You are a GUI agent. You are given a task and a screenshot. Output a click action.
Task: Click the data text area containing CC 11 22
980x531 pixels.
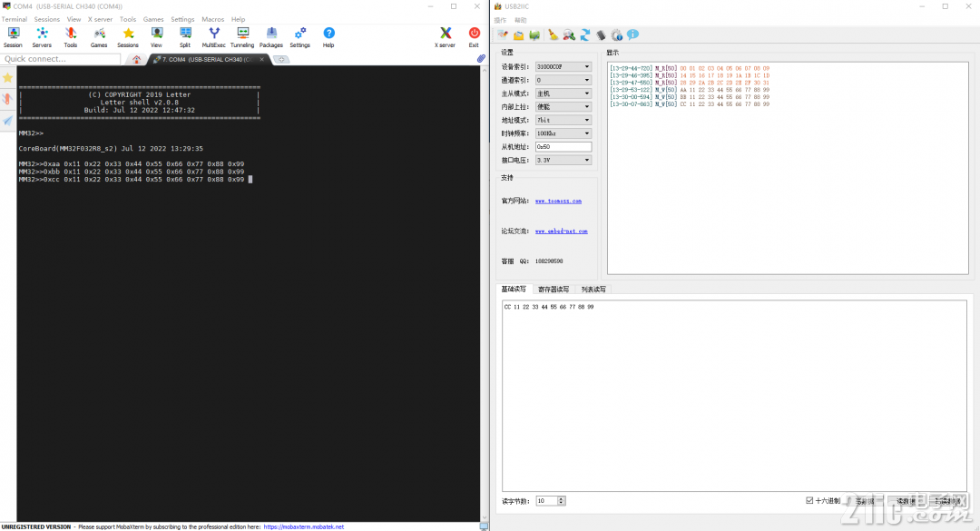point(734,395)
